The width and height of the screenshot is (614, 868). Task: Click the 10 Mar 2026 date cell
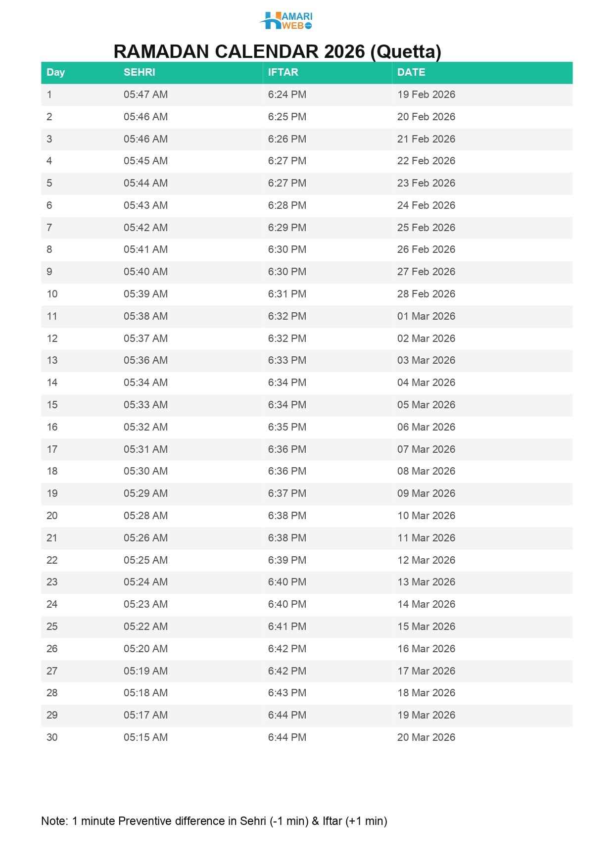tap(426, 516)
